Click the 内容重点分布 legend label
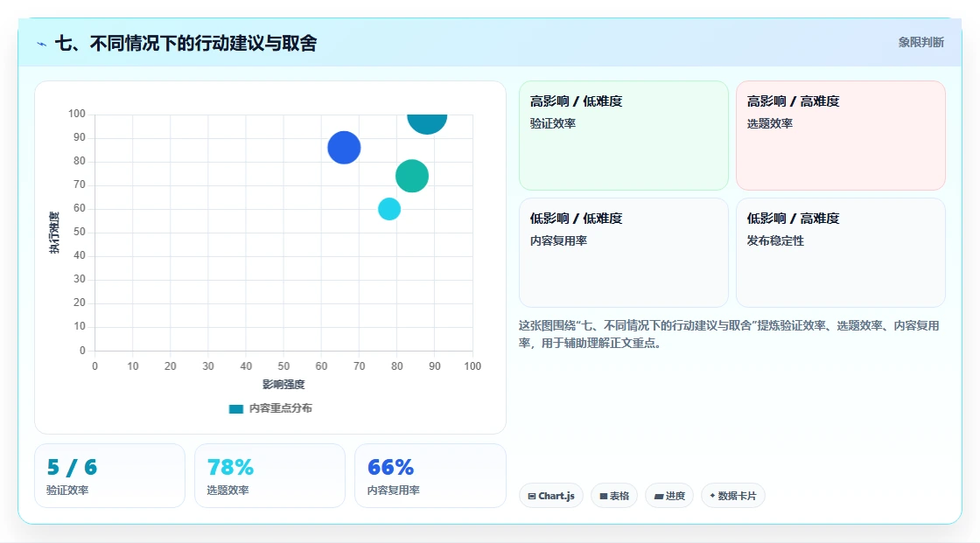This screenshot has height=543, width=980. [281, 408]
